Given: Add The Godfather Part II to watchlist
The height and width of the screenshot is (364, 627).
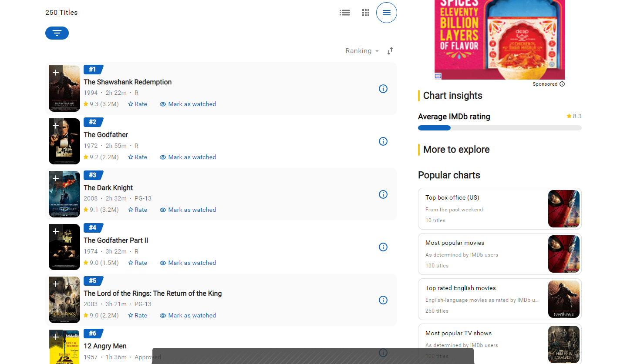Looking at the screenshot, I should tap(56, 231).
